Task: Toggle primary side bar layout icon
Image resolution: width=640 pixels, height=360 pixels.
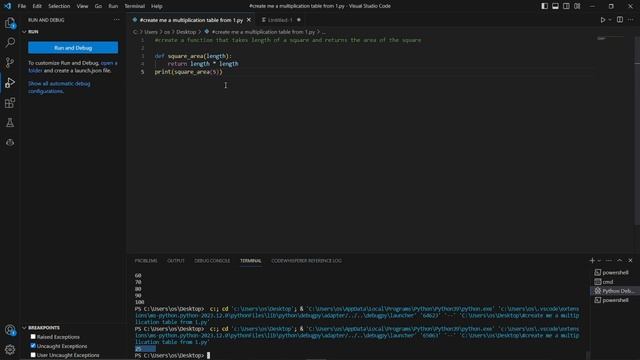Action: tap(544, 6)
